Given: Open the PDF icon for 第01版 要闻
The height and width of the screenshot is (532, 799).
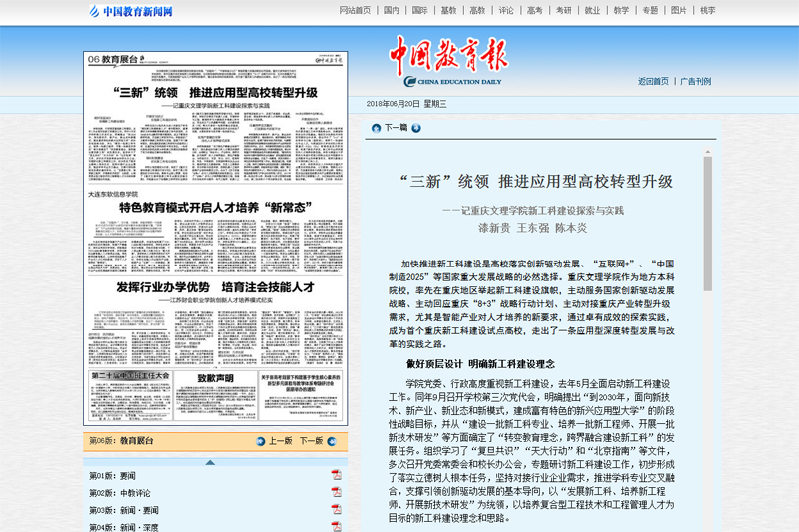Looking at the screenshot, I should tap(337, 475).
